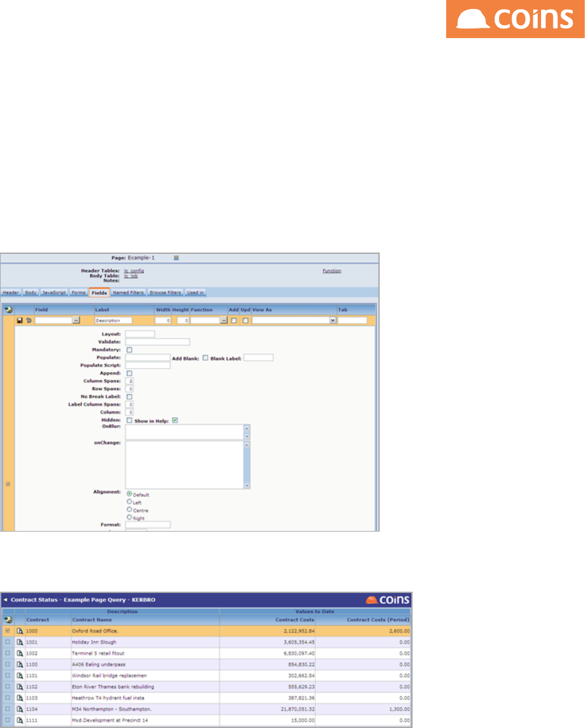Uncheck the row checkbox for contract 1000
The width and height of the screenshot is (585, 728).
[7, 631]
